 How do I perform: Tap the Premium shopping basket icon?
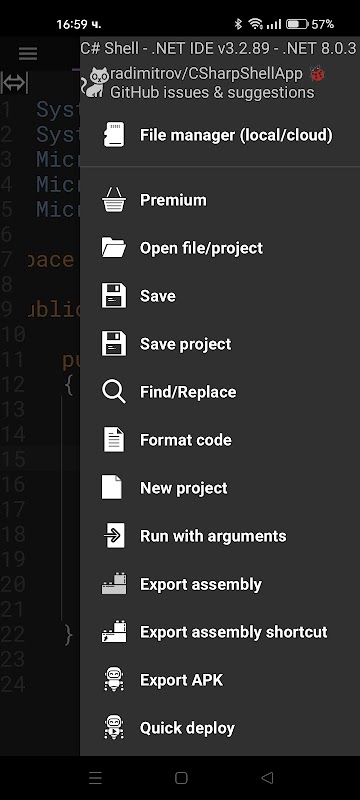pos(114,199)
